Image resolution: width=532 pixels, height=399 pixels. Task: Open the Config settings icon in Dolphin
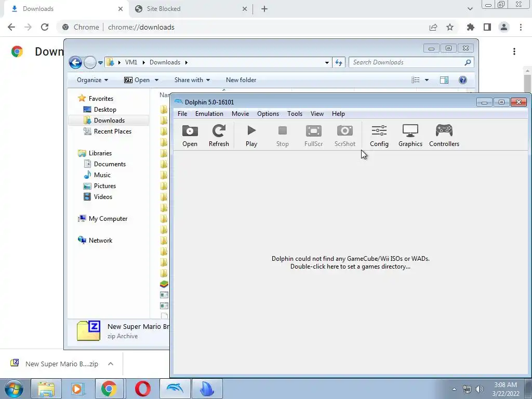tap(379, 136)
